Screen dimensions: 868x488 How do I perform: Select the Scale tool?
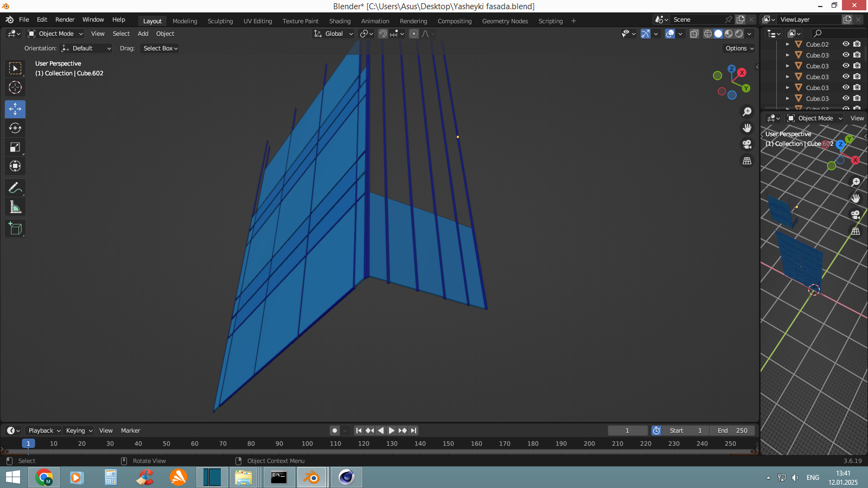point(15,147)
